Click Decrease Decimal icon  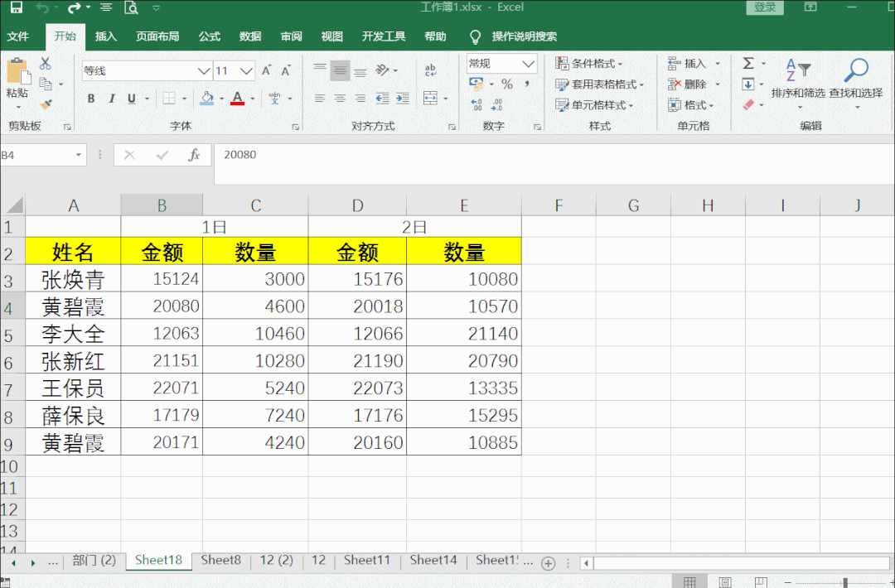tap(496, 105)
